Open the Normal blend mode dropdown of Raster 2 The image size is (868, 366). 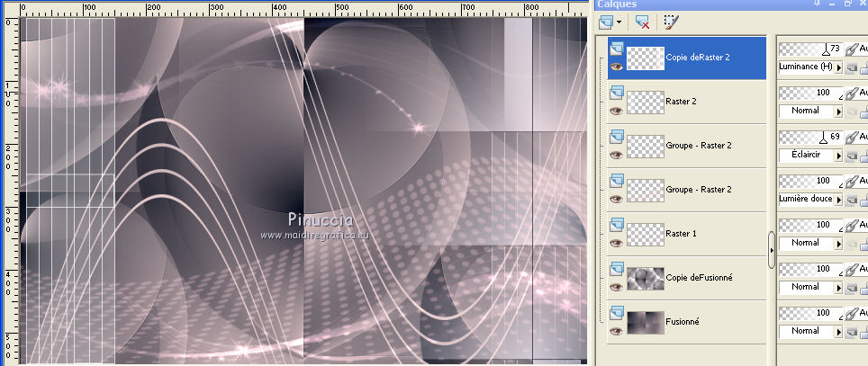pyautogui.click(x=838, y=112)
